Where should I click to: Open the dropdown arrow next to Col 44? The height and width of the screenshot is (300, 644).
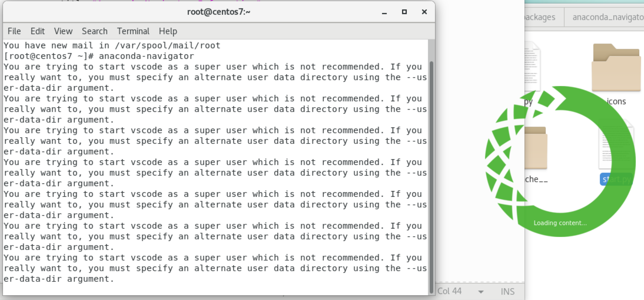point(480,292)
